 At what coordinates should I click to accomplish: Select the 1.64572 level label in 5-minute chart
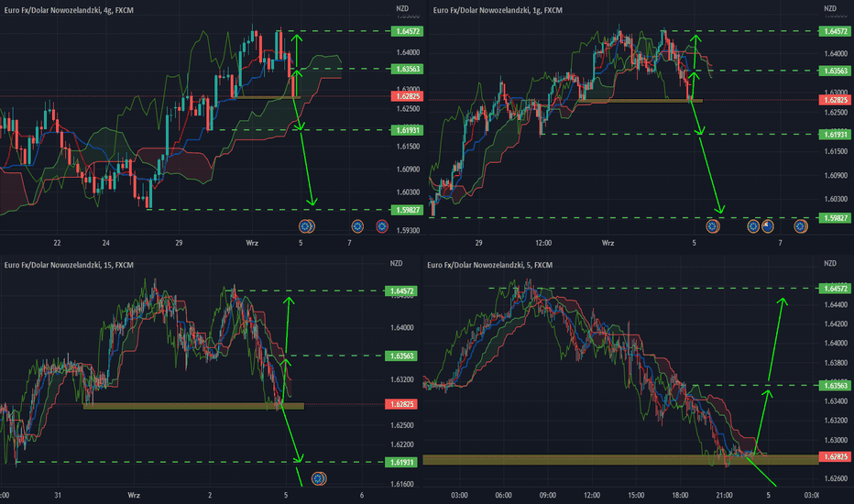[x=835, y=289]
